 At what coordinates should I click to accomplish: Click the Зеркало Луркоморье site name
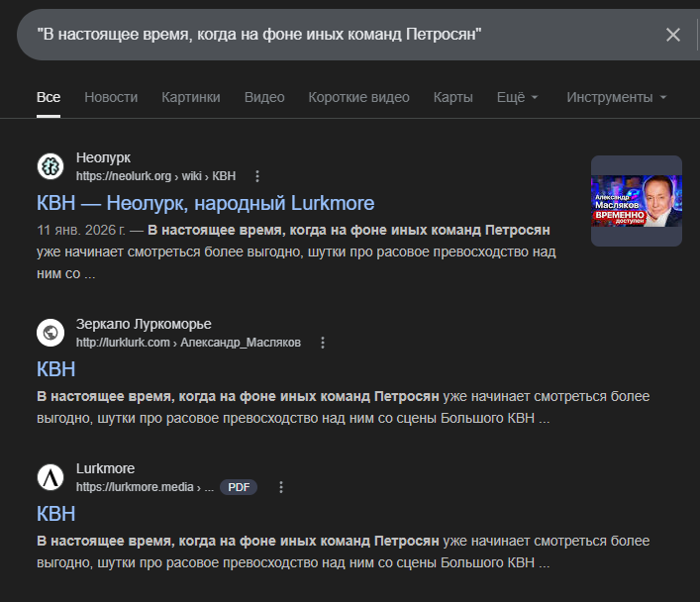tap(144, 324)
